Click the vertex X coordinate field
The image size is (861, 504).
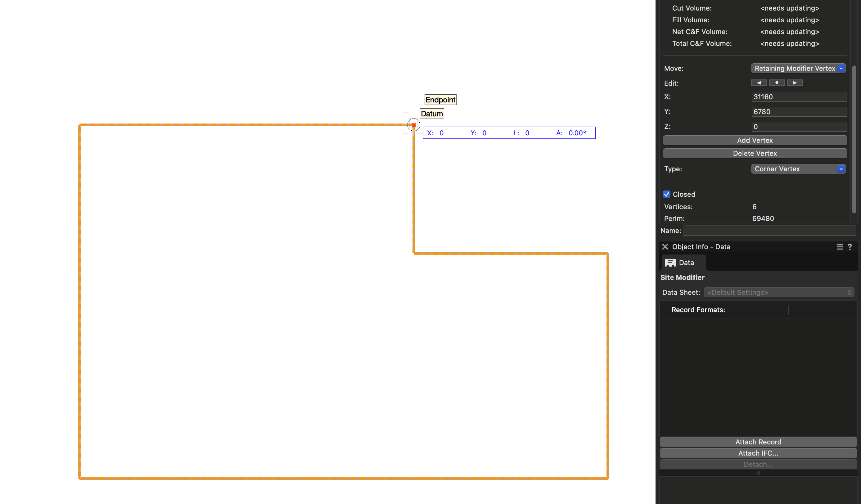coord(799,97)
